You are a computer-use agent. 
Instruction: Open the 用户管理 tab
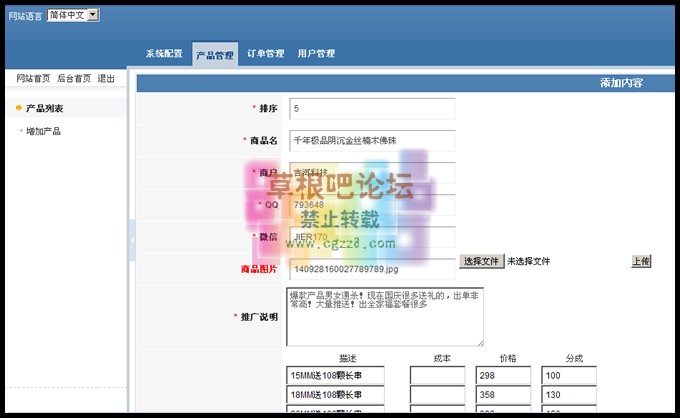click(316, 54)
